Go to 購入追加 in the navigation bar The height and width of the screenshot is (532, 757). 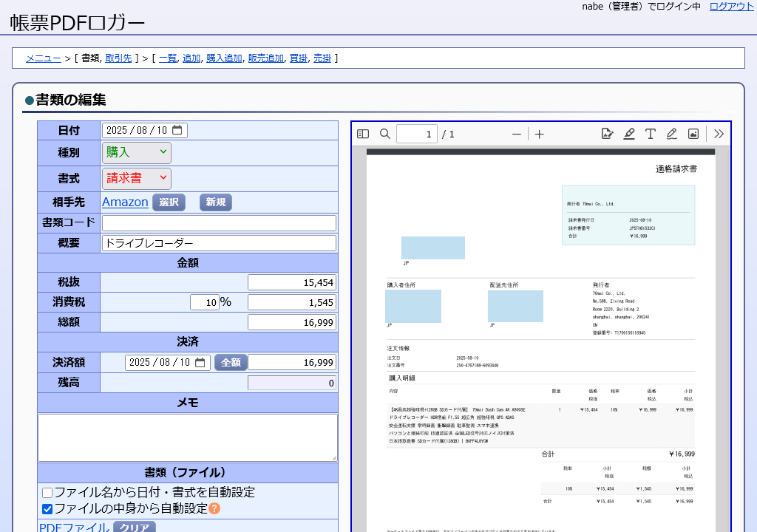click(224, 58)
